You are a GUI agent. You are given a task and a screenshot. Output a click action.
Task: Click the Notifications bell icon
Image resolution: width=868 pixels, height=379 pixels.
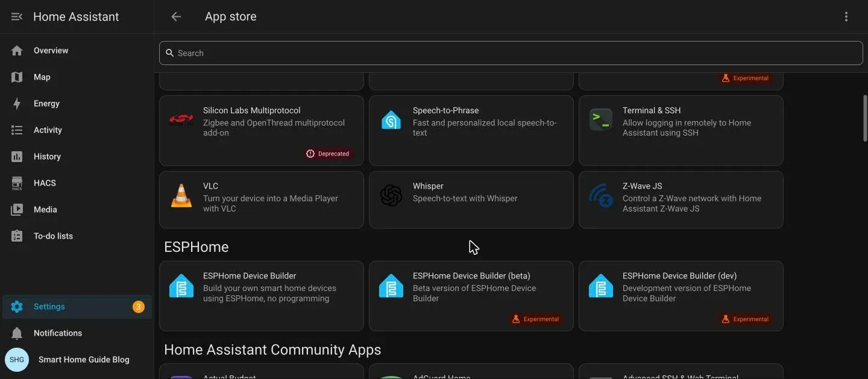tap(17, 333)
